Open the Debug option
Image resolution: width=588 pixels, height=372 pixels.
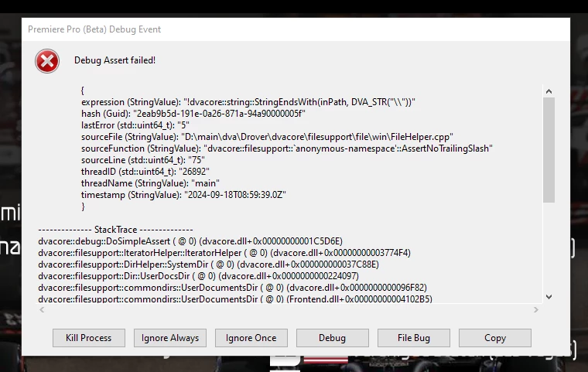[x=332, y=338]
